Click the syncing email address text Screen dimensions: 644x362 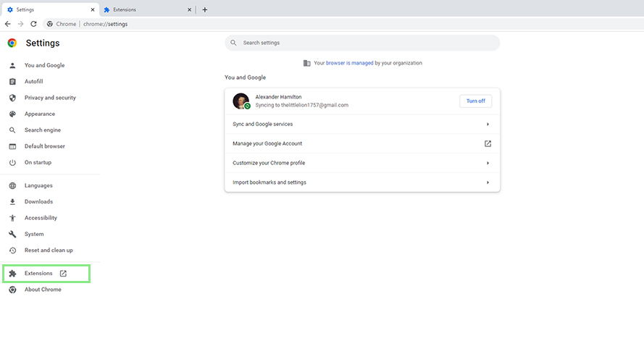click(x=314, y=105)
